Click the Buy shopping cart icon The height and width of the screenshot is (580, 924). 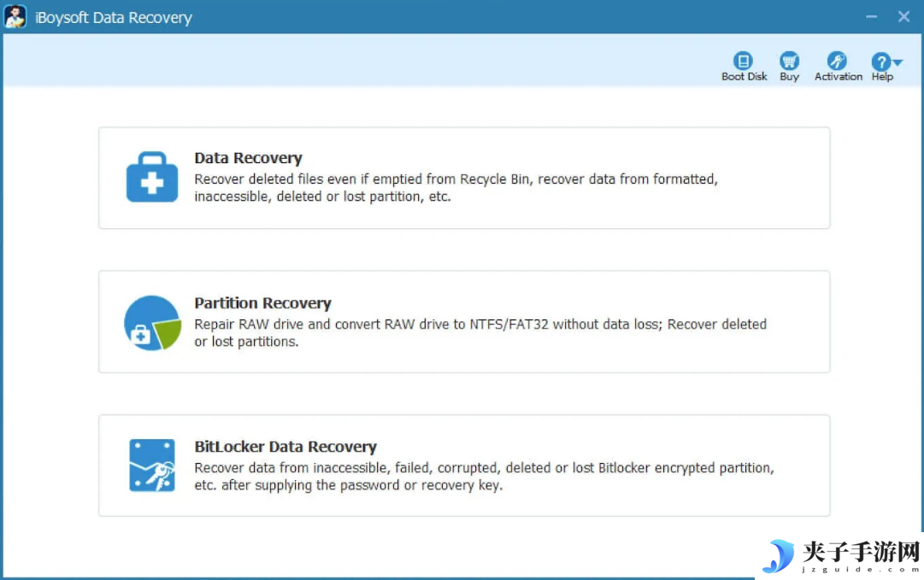pyautogui.click(x=789, y=61)
